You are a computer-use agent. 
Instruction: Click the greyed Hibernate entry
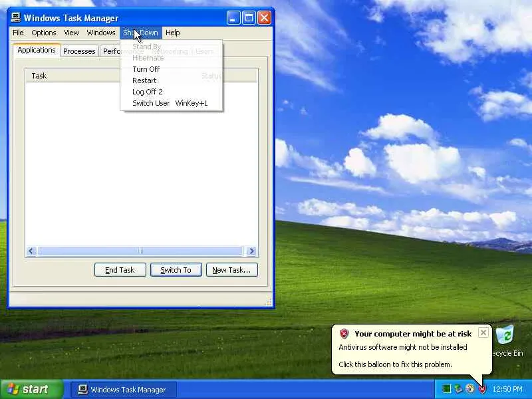(172, 58)
